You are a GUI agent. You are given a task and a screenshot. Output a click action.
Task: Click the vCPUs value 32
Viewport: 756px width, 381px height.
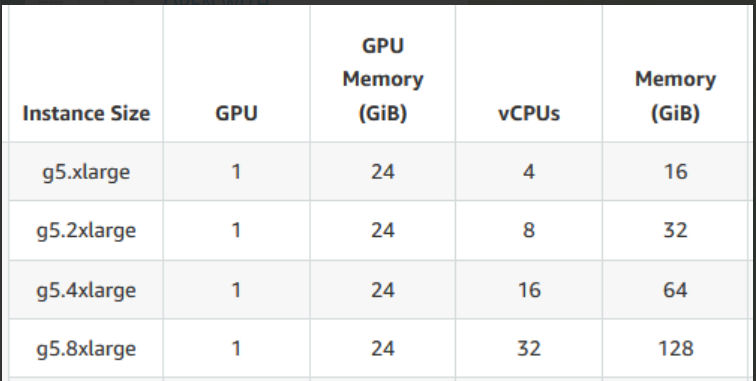pyautogui.click(x=529, y=348)
